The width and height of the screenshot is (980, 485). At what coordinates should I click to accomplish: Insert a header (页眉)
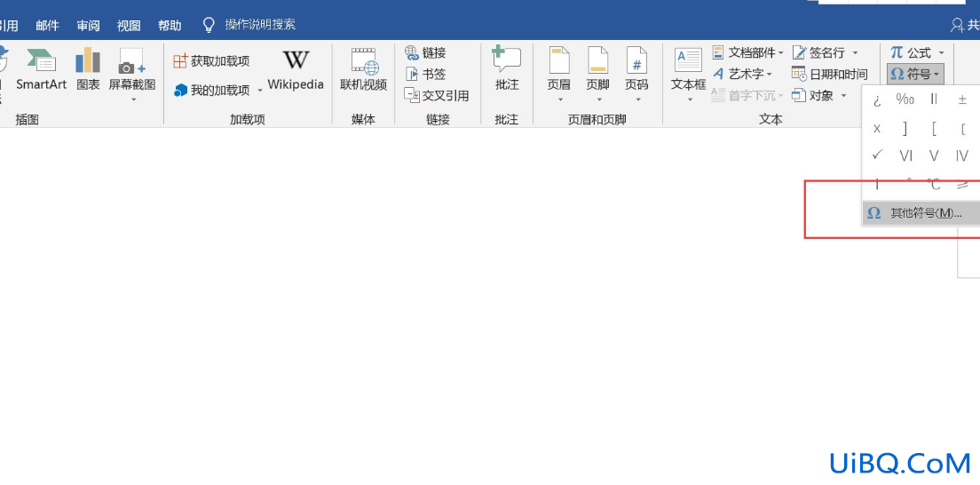pos(558,70)
